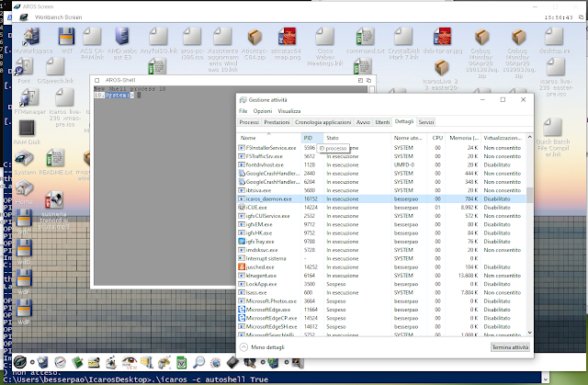Open the green notepad editor dock icon
Viewport: 588px width, 385px height.
[x=77, y=362]
